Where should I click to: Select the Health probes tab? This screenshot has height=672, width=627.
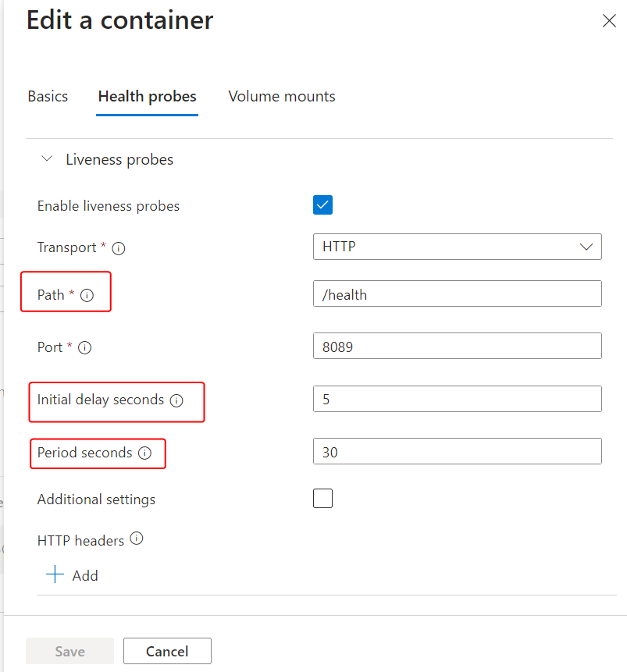click(147, 97)
